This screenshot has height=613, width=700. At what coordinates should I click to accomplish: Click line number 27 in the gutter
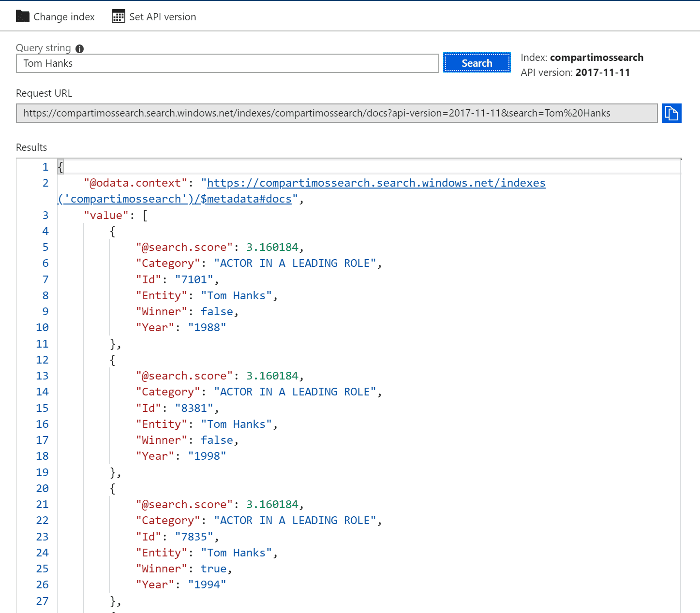point(42,601)
